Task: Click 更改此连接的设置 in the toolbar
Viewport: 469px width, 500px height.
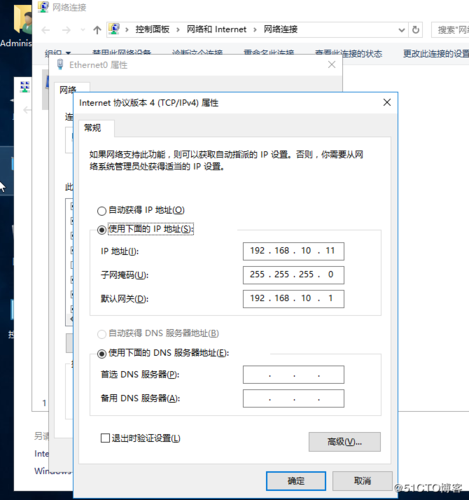Action: [x=436, y=53]
